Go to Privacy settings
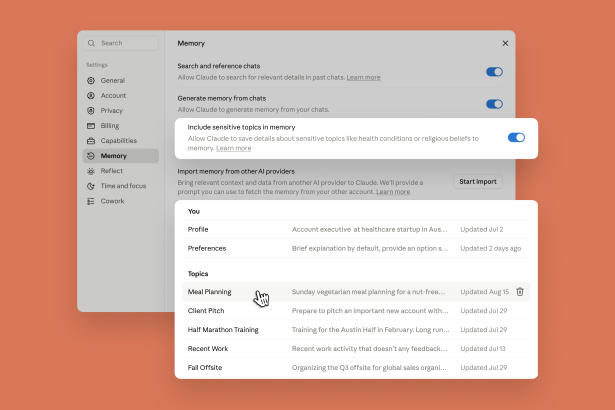This screenshot has height=410, width=615. click(121, 111)
